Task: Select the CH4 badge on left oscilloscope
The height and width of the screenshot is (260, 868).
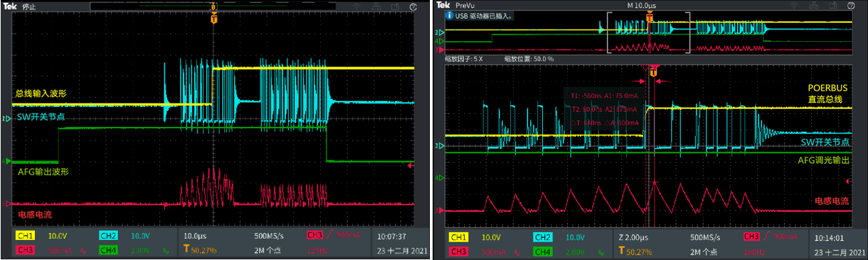Action: click(108, 250)
